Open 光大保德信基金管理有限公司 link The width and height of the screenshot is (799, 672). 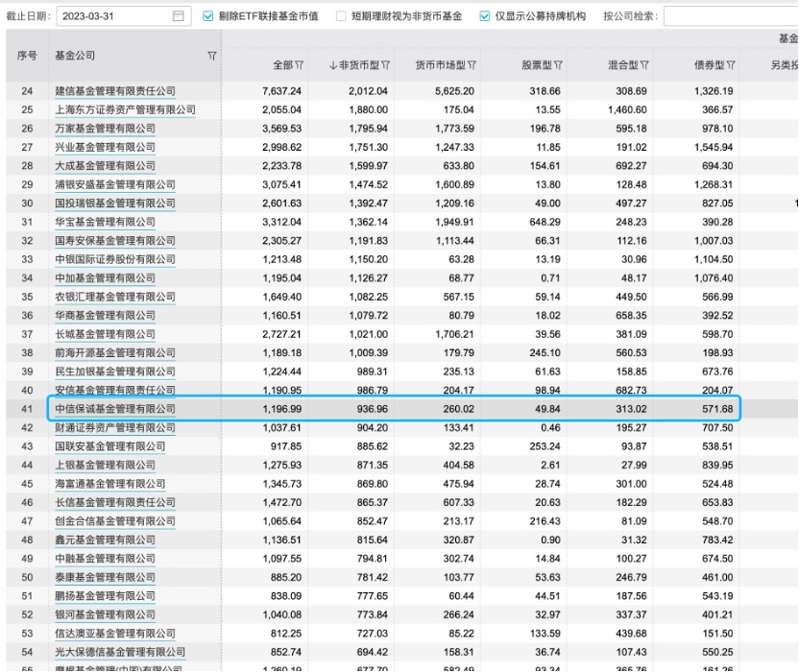click(x=120, y=652)
